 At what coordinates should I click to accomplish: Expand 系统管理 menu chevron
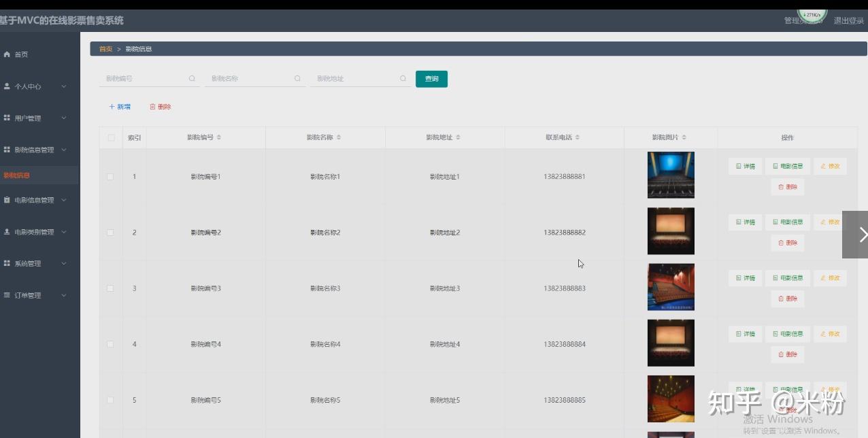[64, 263]
